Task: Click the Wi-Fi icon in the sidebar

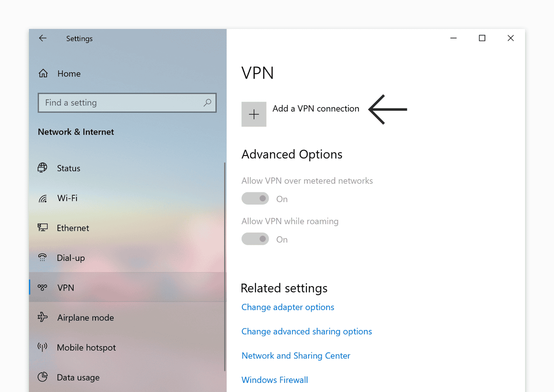Action: click(x=43, y=198)
